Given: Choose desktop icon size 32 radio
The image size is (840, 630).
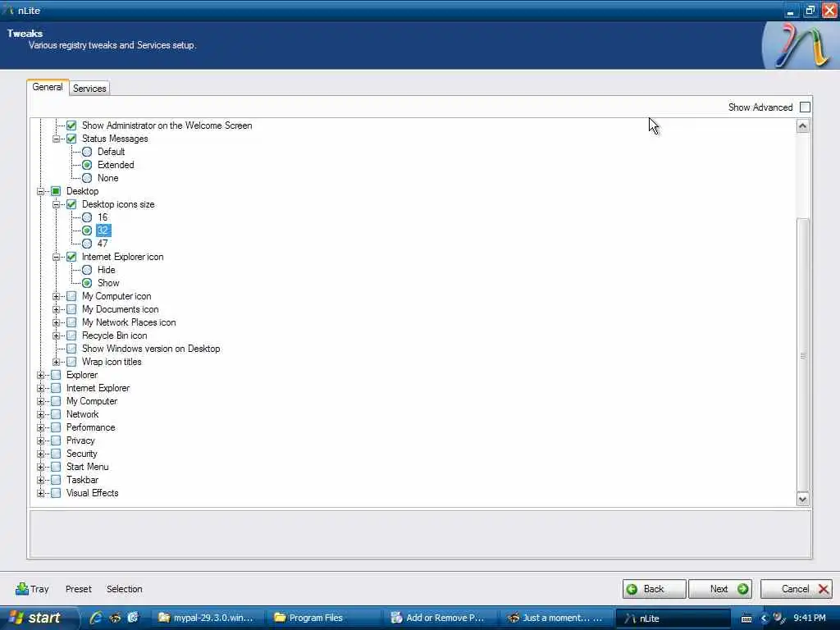Looking at the screenshot, I should tap(87, 231).
